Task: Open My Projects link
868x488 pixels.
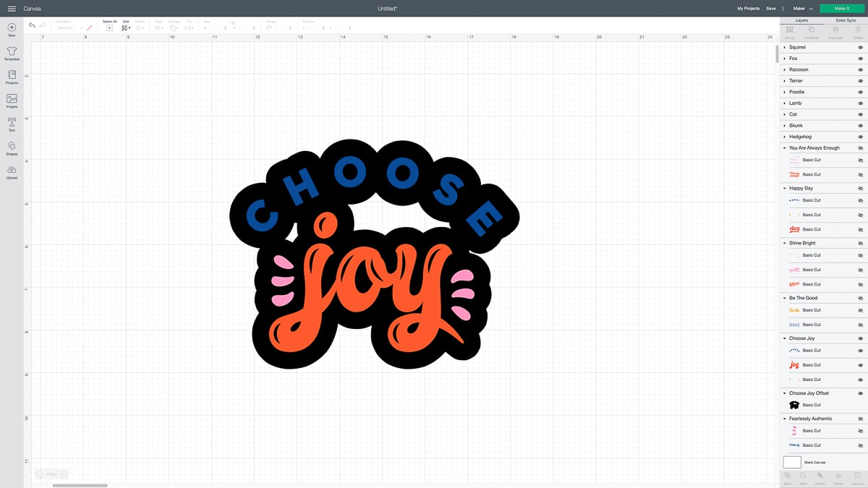Action: tap(748, 9)
